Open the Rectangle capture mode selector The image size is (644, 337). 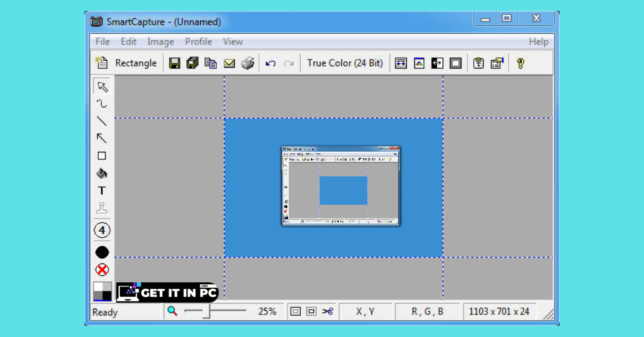[x=136, y=63]
